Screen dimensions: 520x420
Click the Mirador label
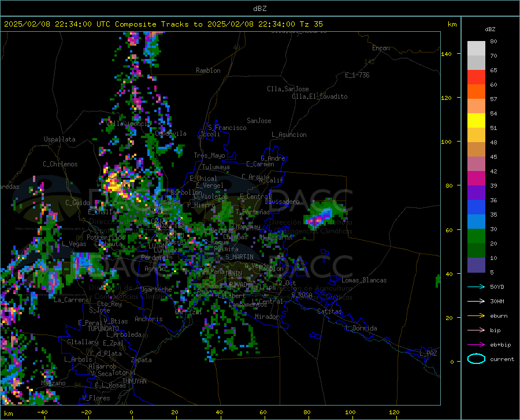click(x=266, y=317)
